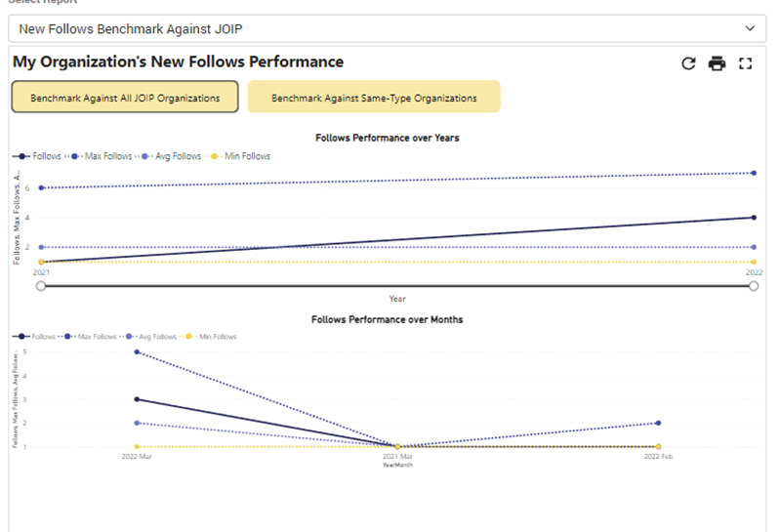Click right handle of Year range slider
Screen dimensions: 779x532
pyautogui.click(x=754, y=286)
